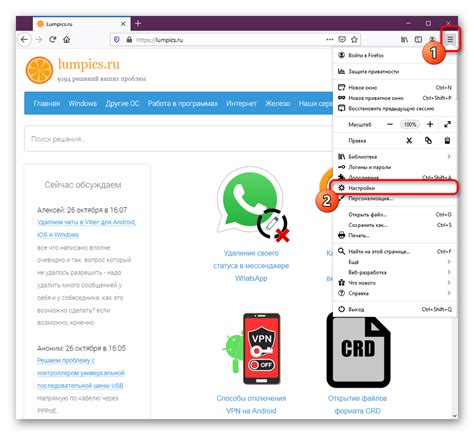
Task: Open Logins and Passwords entry
Action: (x=395, y=167)
